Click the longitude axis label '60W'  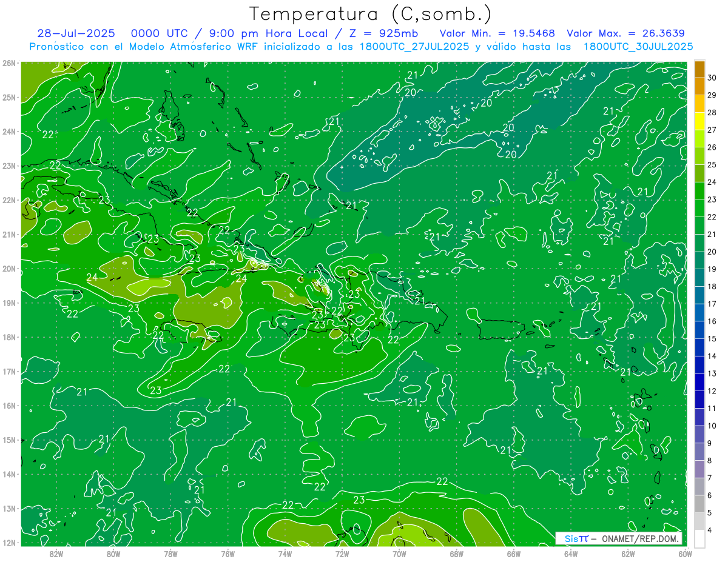tap(685, 554)
